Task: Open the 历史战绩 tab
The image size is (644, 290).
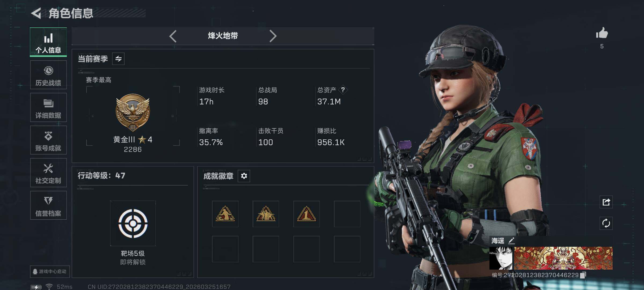Action: tap(48, 75)
